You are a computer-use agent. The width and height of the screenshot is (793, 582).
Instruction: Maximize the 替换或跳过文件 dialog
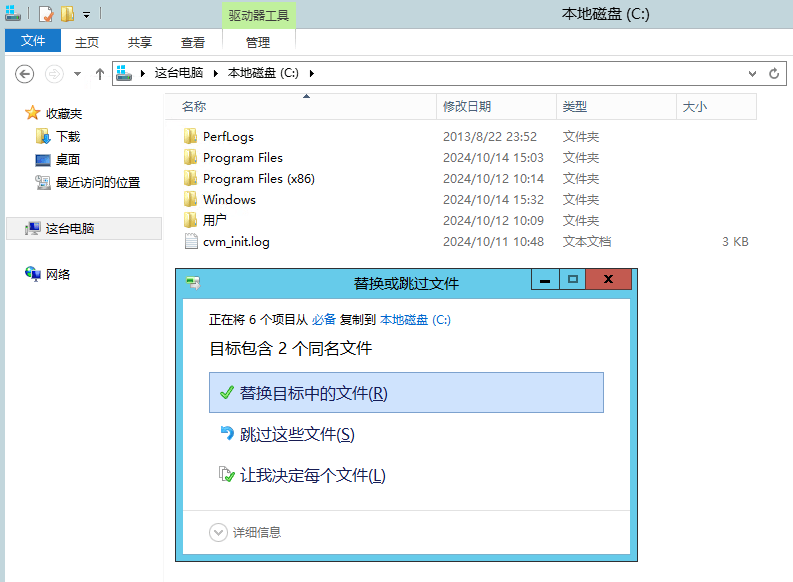[572, 280]
